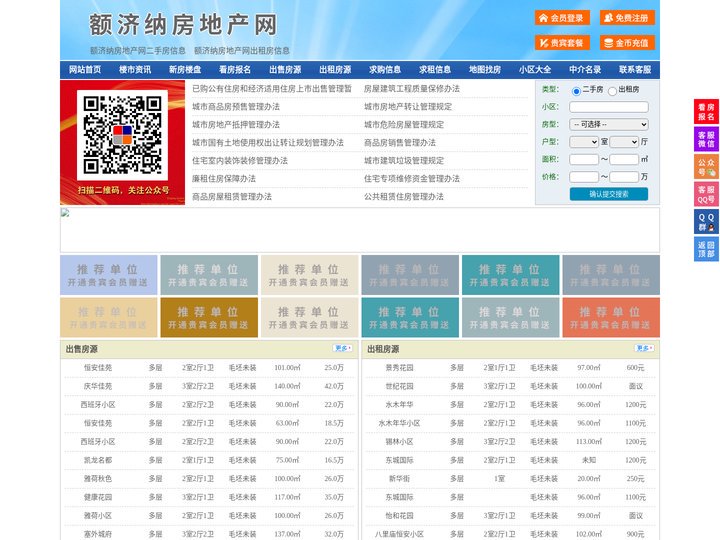
Task: Open 新华街 rental listing
Action: coord(399,479)
